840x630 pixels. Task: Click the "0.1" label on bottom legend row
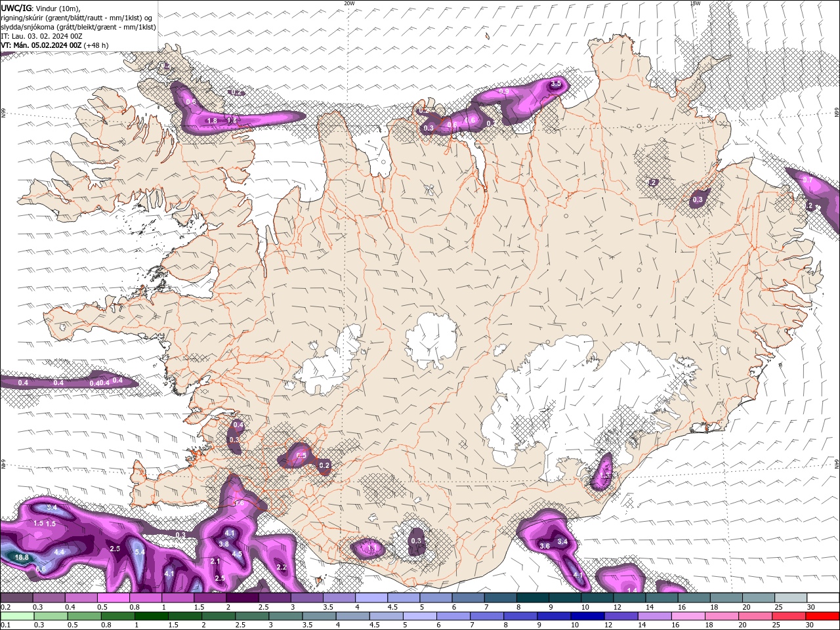point(5,625)
